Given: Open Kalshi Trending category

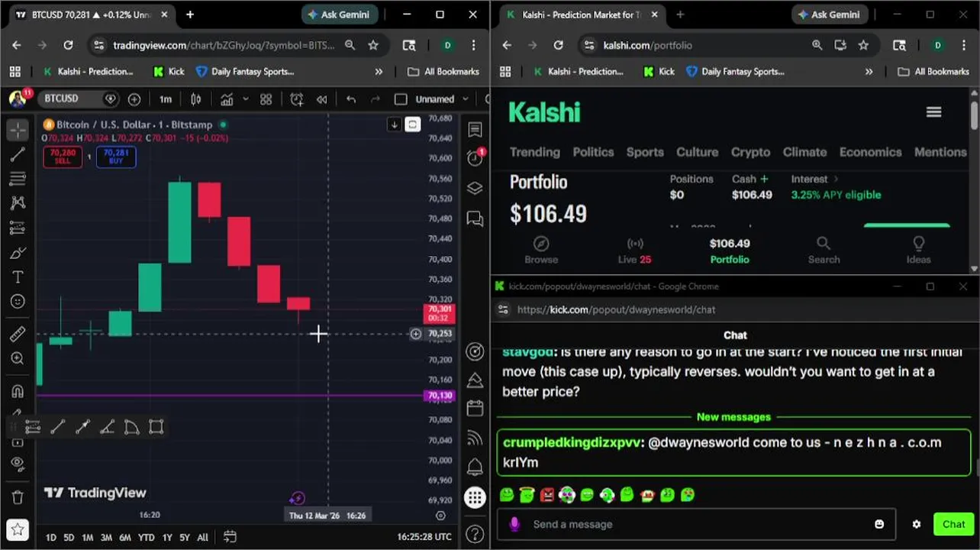Looking at the screenshot, I should (535, 152).
